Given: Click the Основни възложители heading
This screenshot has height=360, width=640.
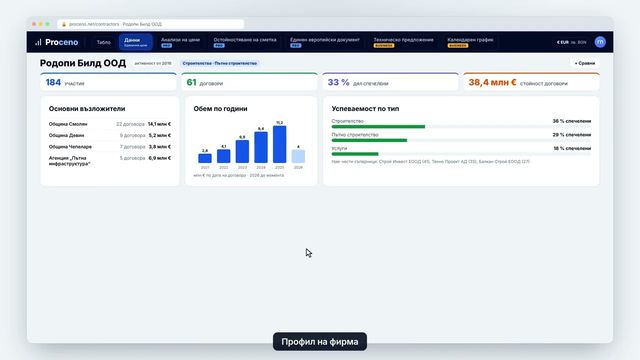Looking at the screenshot, I should [87, 109].
